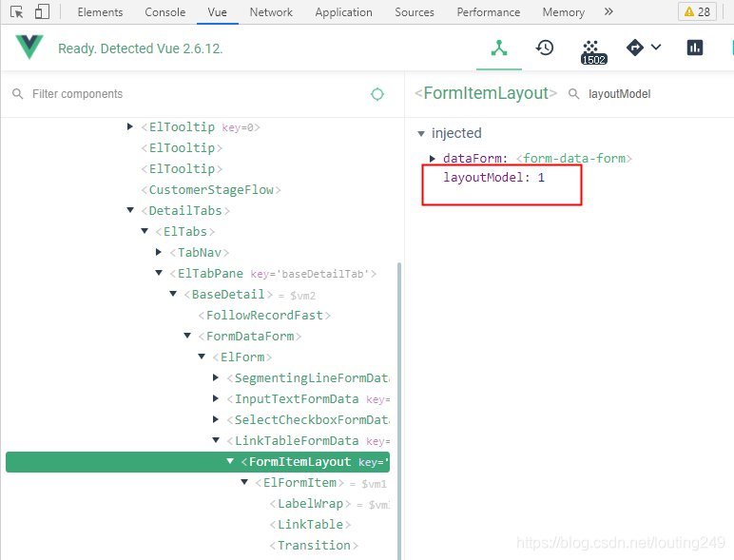Open the Vuex history icon
Viewport: 734px width, 560px height.
[x=545, y=48]
